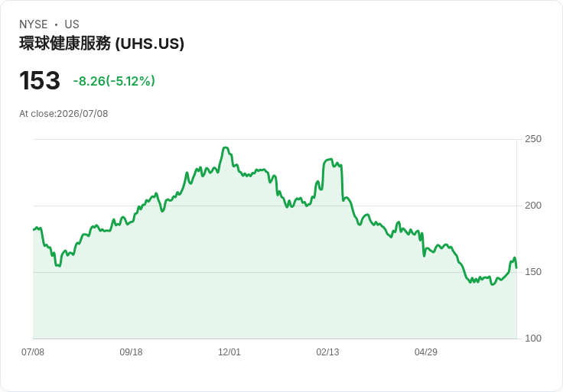
Task: Select the 02/13 date axis label
Action: click(327, 352)
